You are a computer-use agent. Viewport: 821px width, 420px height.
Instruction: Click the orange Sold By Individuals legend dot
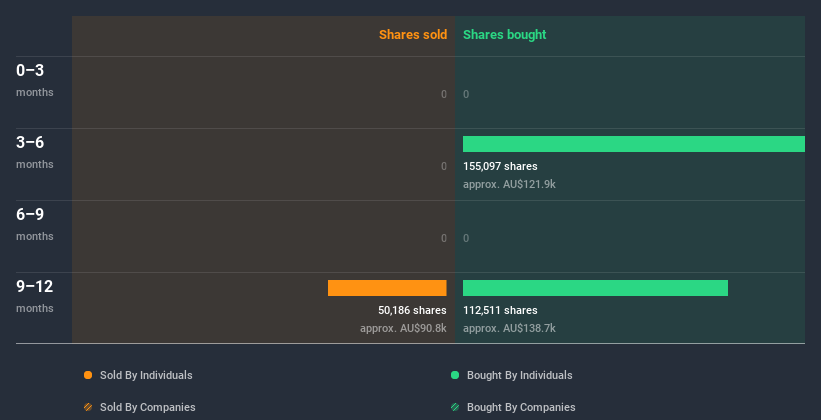[88, 375]
